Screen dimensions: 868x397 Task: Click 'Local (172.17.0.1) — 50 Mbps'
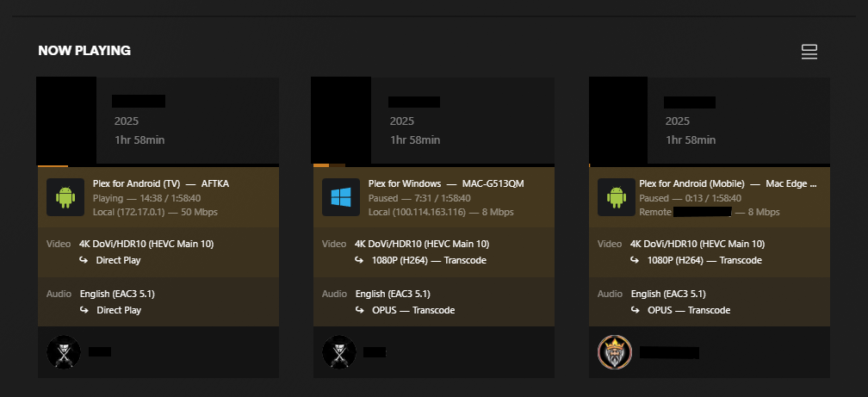coord(155,212)
